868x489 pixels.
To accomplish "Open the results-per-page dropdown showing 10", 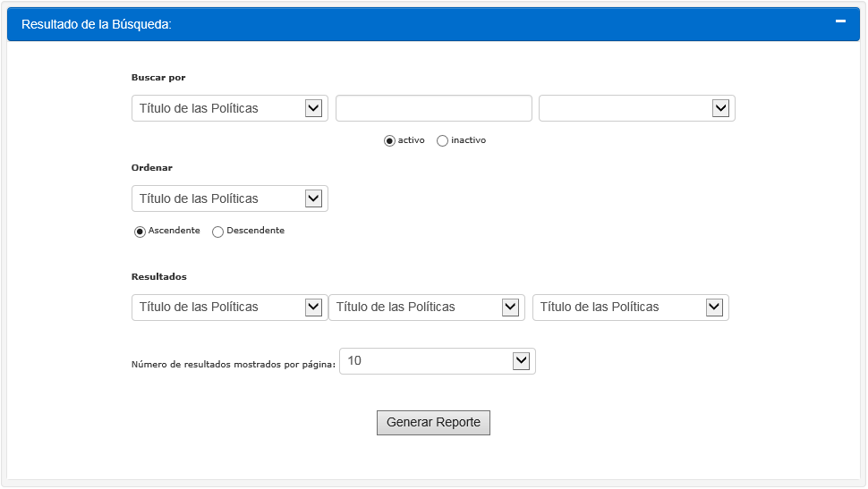I will click(437, 361).
